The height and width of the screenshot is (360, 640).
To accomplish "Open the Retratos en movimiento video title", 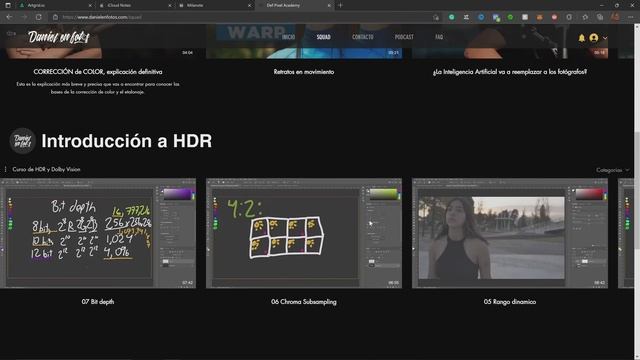I will [x=304, y=72].
